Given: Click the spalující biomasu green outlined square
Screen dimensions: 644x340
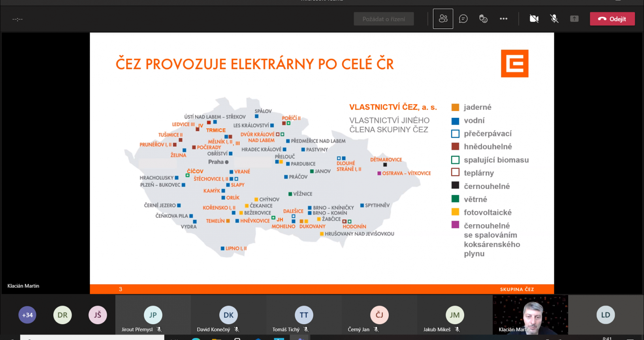Looking at the screenshot, I should coord(455,160).
